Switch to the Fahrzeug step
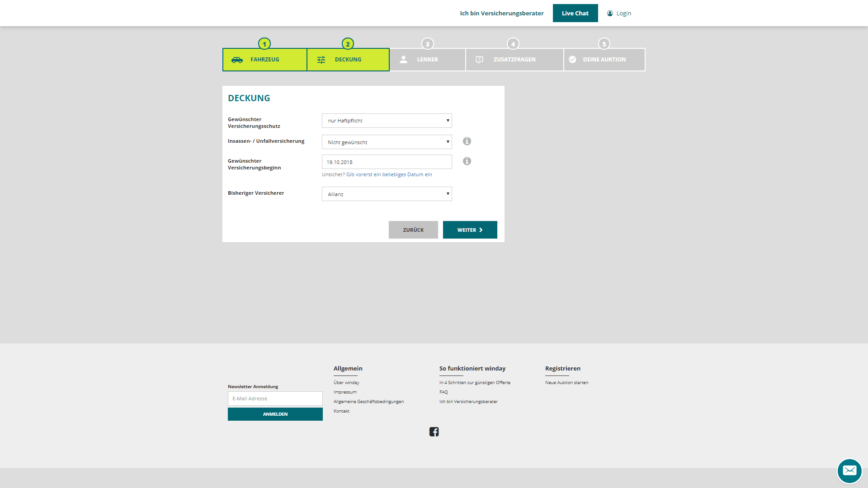Screen dimensions: 868x488 point(264,59)
